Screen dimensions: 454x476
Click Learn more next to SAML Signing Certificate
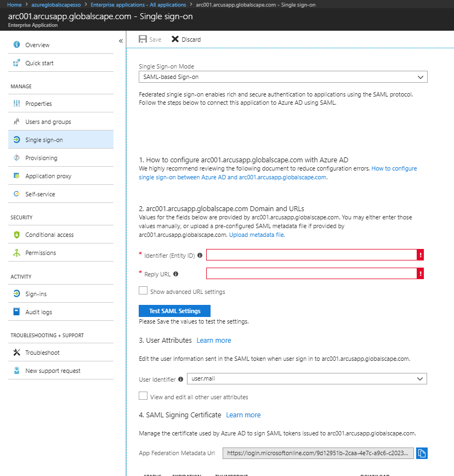(x=243, y=415)
